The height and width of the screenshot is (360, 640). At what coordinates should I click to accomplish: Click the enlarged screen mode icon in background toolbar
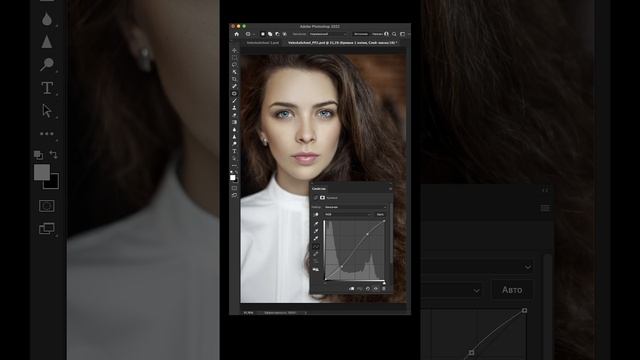(47, 228)
